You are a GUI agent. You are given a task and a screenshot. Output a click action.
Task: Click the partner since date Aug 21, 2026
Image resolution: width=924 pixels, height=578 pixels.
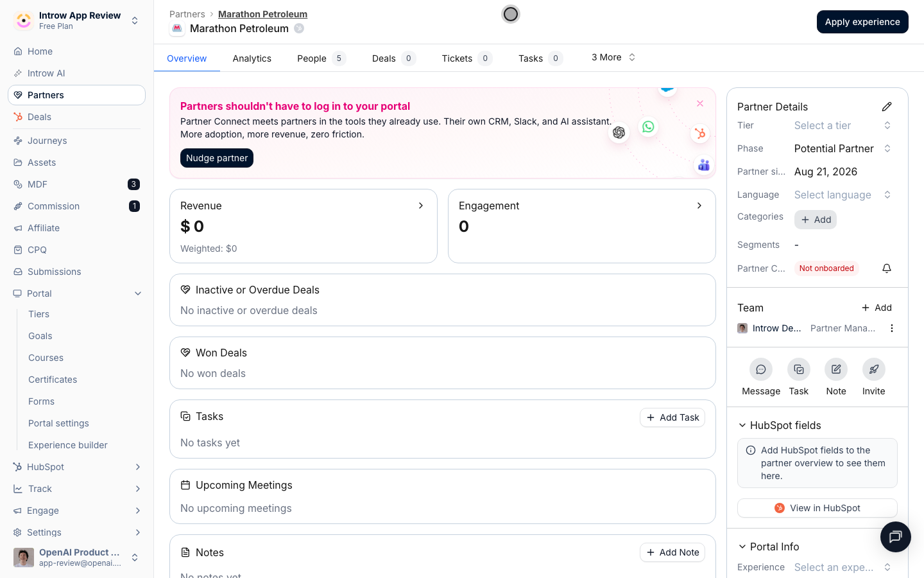(x=826, y=171)
